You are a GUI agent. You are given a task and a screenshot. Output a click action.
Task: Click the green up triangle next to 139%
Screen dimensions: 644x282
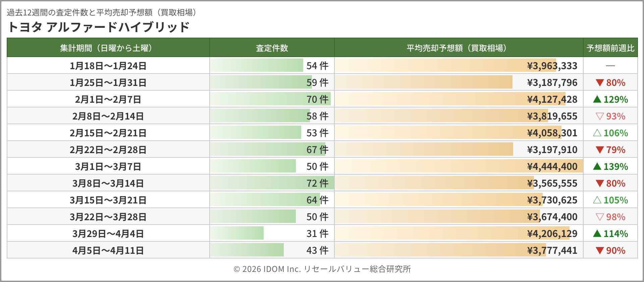[597, 166]
